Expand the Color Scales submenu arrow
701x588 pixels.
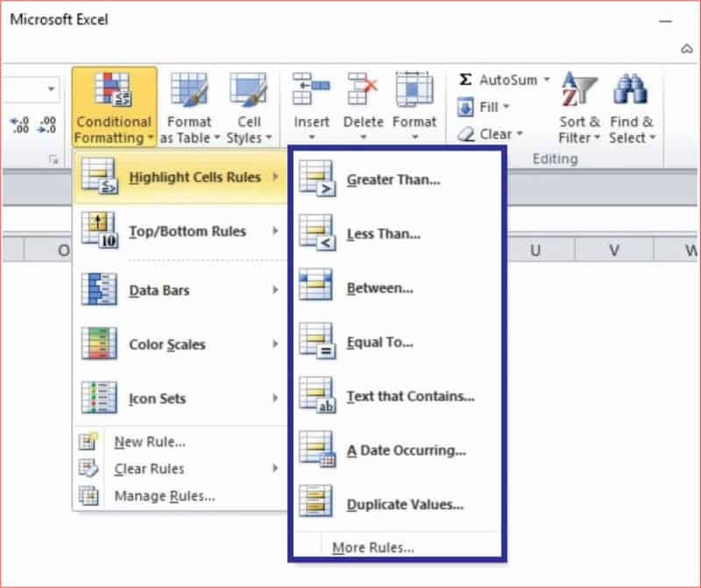(275, 344)
